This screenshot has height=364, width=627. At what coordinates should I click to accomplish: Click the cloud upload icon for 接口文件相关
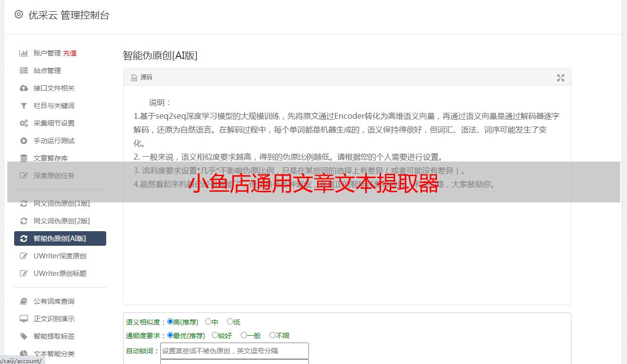23,88
